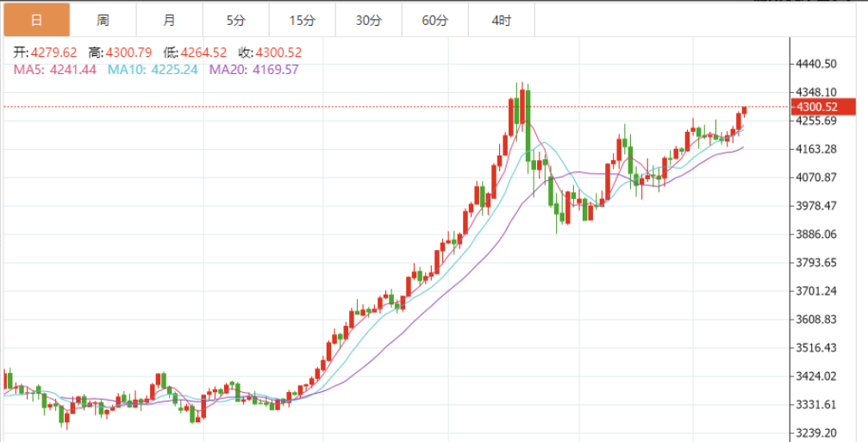
Task: Open the 月 (monthly) timeframe tab
Action: [x=169, y=20]
